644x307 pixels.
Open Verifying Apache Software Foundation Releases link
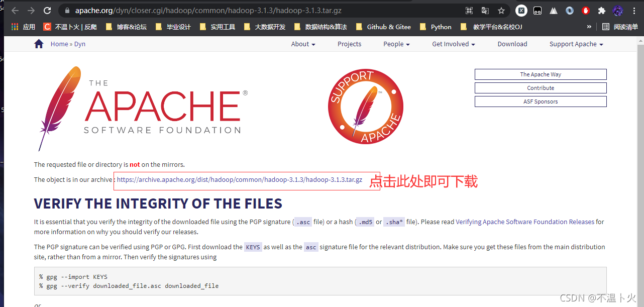point(525,222)
